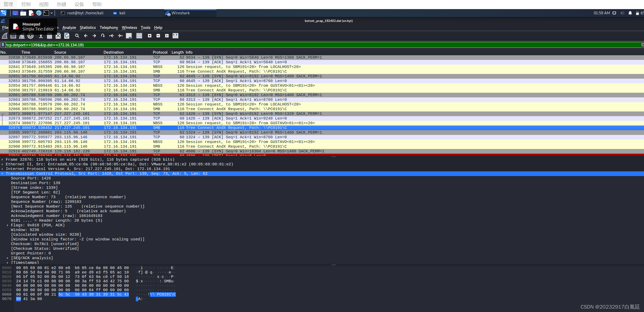The height and width of the screenshot is (312, 644).
Task: Reload this capture file
Action: pyautogui.click(x=67, y=36)
